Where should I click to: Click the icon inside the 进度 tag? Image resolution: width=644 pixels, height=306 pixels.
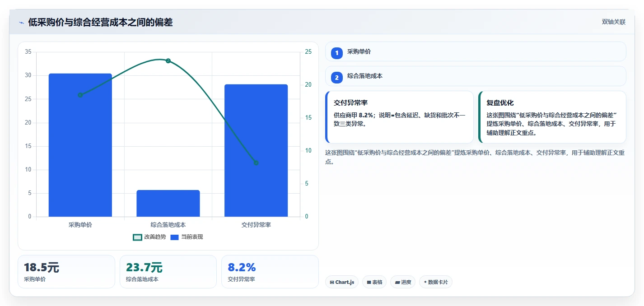[397, 283]
